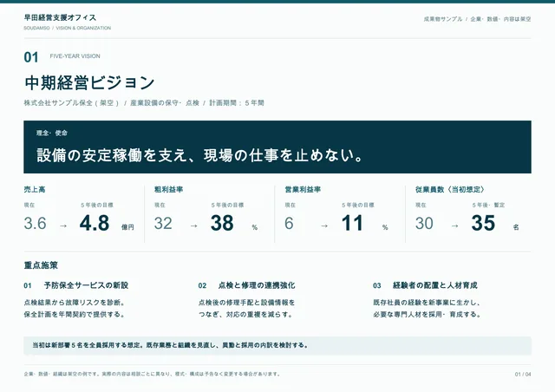Image resolution: width=555 pixels, height=392 pixels.
Task: Click the '売上高' metric heading
Action: click(35, 189)
